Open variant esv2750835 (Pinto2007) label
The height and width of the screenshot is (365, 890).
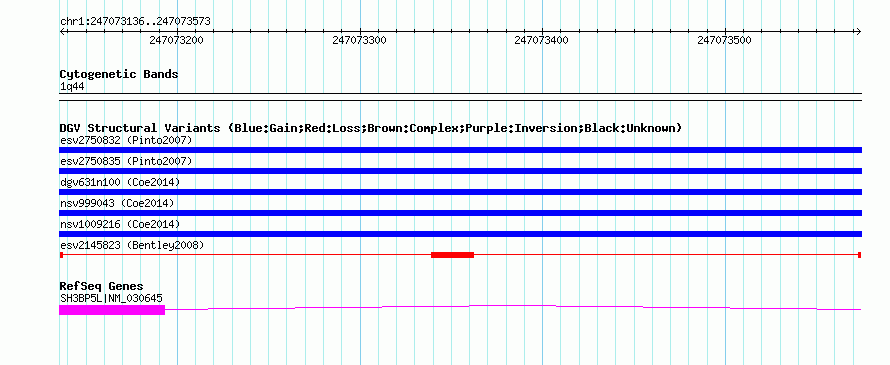[126, 161]
